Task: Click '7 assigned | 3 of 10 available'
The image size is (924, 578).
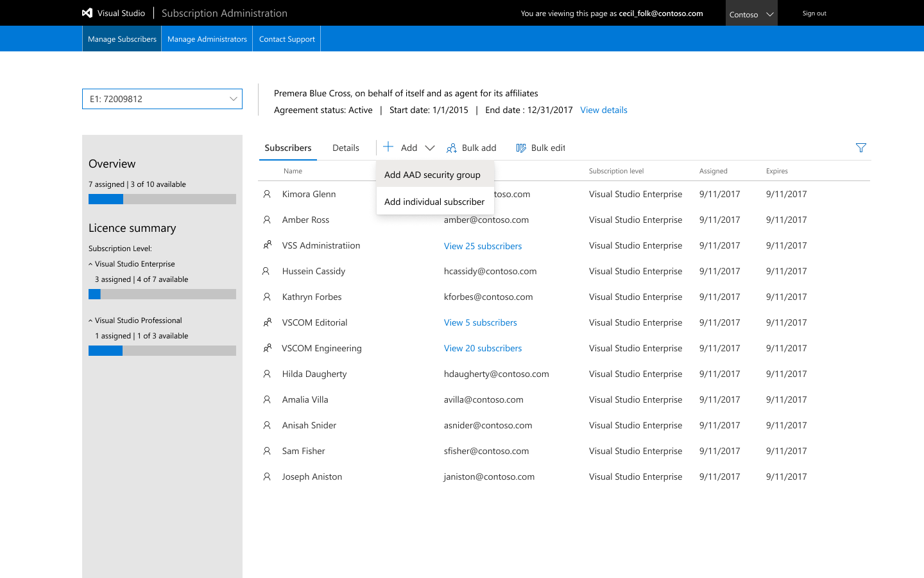Action: [137, 184]
